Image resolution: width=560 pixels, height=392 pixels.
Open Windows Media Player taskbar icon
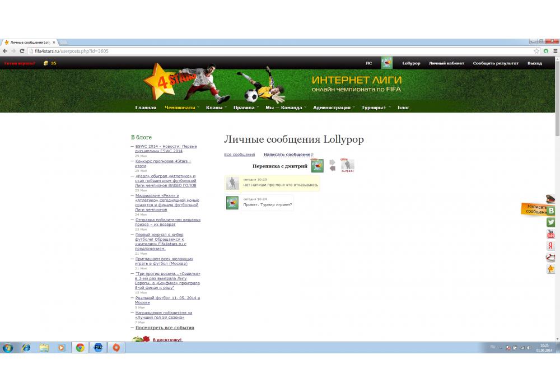(x=62, y=347)
